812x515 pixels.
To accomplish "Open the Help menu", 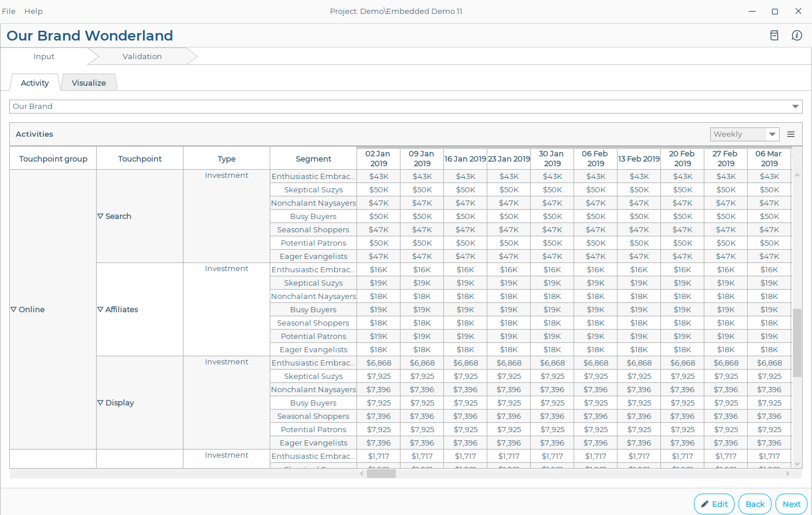I will click(34, 11).
